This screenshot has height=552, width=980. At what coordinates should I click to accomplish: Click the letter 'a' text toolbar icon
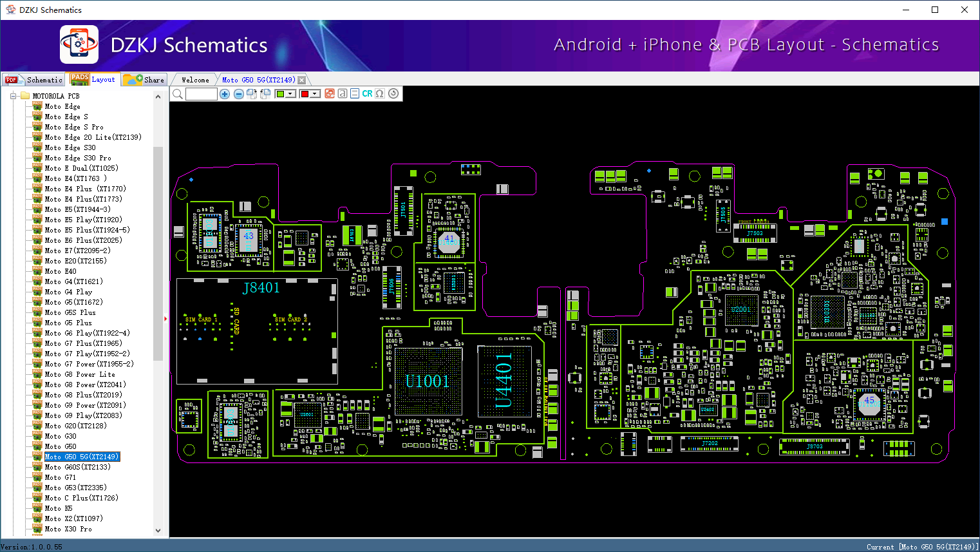343,94
